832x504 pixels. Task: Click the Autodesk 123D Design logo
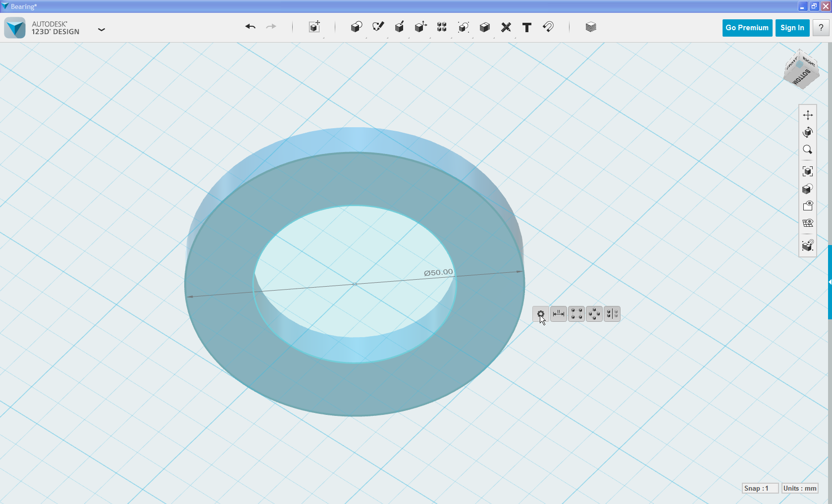pyautogui.click(x=15, y=28)
